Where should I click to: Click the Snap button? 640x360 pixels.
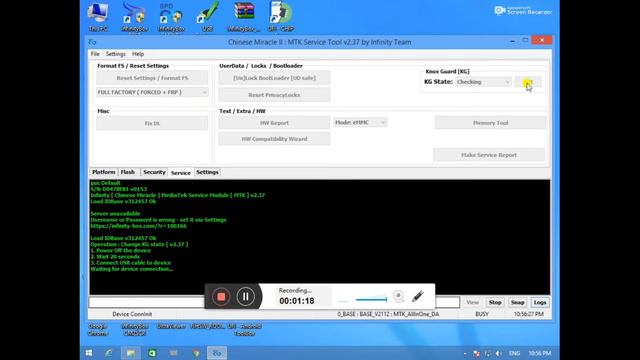517,302
